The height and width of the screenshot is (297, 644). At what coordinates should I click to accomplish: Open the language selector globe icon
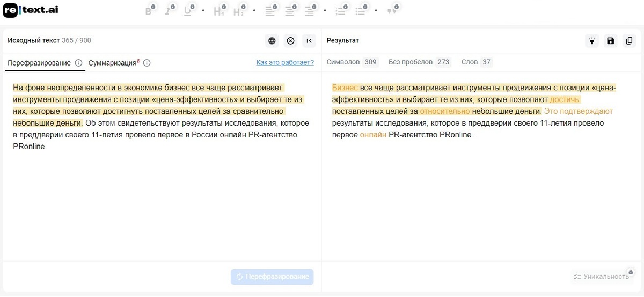tap(272, 41)
